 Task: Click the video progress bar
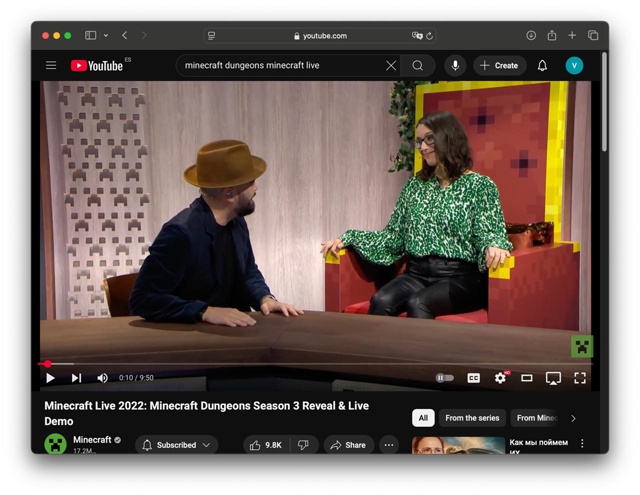(x=300, y=364)
